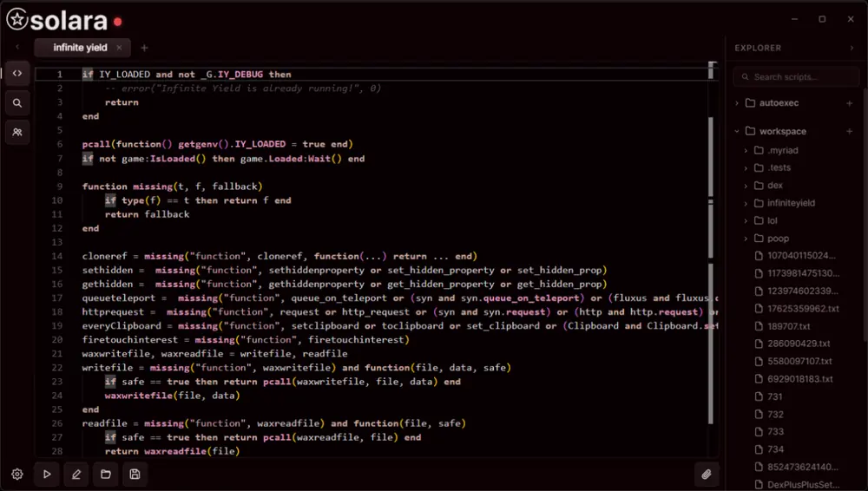Add a new tab with plus icon
Image resolution: width=868 pixels, height=491 pixels.
pyautogui.click(x=144, y=49)
